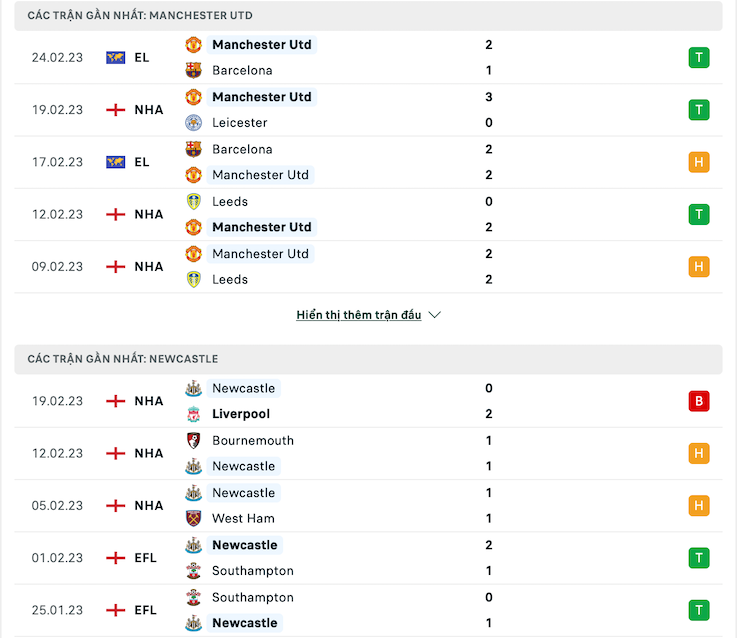
Task: Click the Europa League flag icon for 17.02.23
Action: pyautogui.click(x=116, y=162)
